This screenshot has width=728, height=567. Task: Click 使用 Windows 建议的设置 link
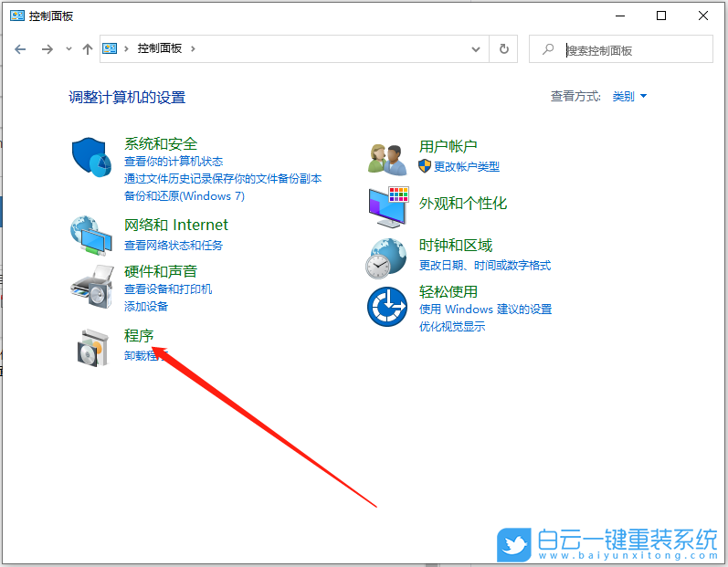pyautogui.click(x=486, y=309)
